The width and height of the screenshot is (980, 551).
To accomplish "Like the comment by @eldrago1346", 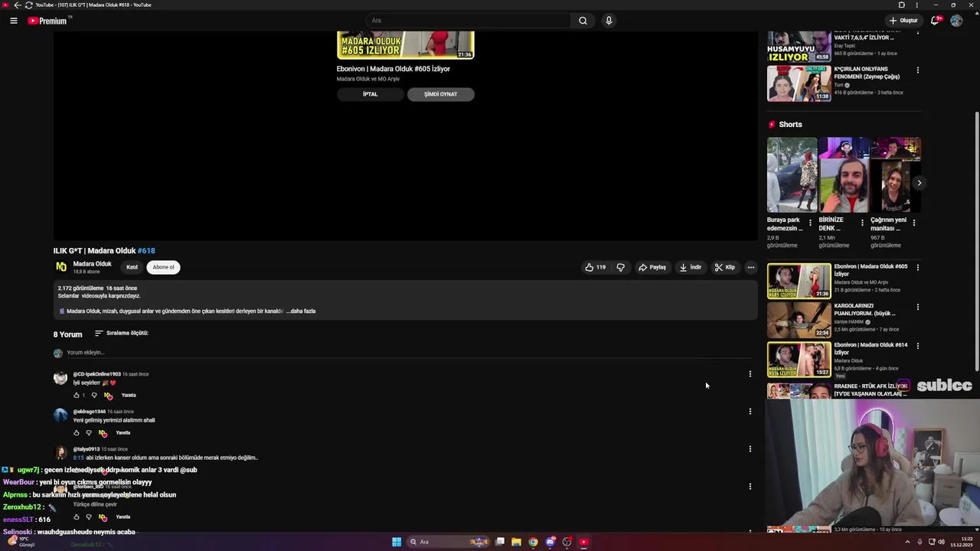I will 77,433.
